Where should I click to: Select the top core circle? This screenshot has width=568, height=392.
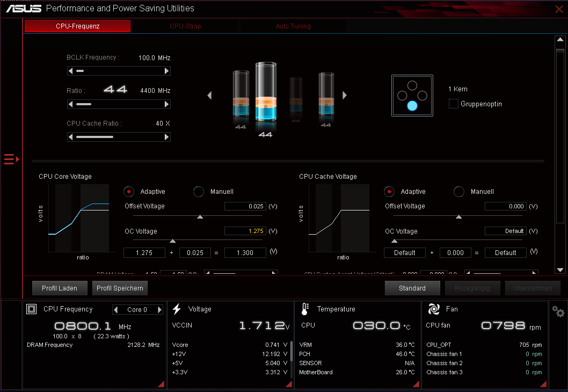[412, 85]
